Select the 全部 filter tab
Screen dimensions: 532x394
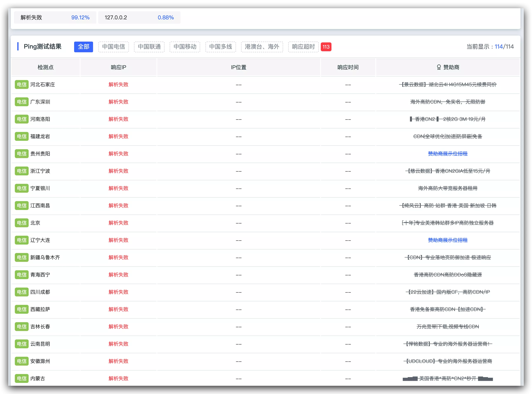pyautogui.click(x=84, y=47)
